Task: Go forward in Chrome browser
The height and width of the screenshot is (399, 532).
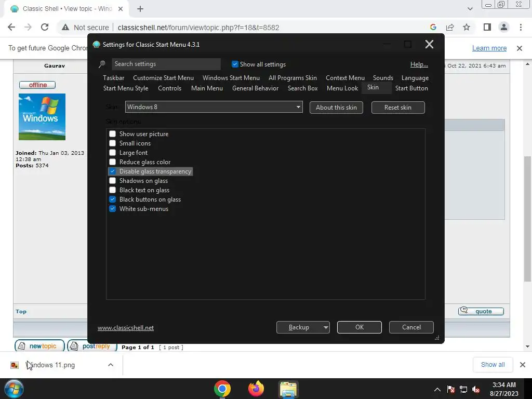Action: coord(28,27)
